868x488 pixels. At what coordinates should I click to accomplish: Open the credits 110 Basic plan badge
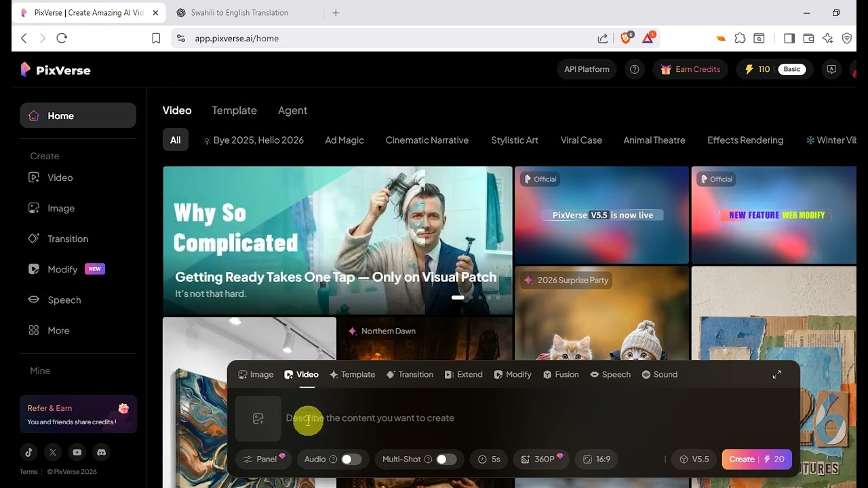774,69
